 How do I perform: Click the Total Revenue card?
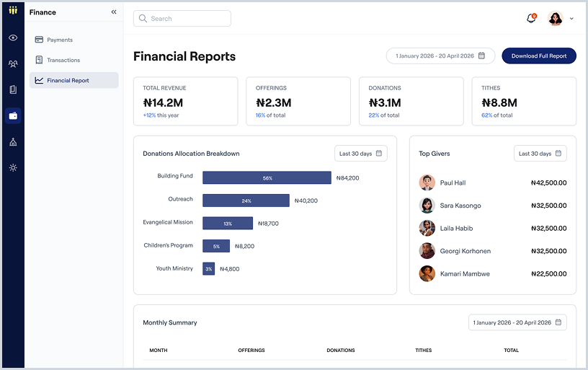pos(186,101)
